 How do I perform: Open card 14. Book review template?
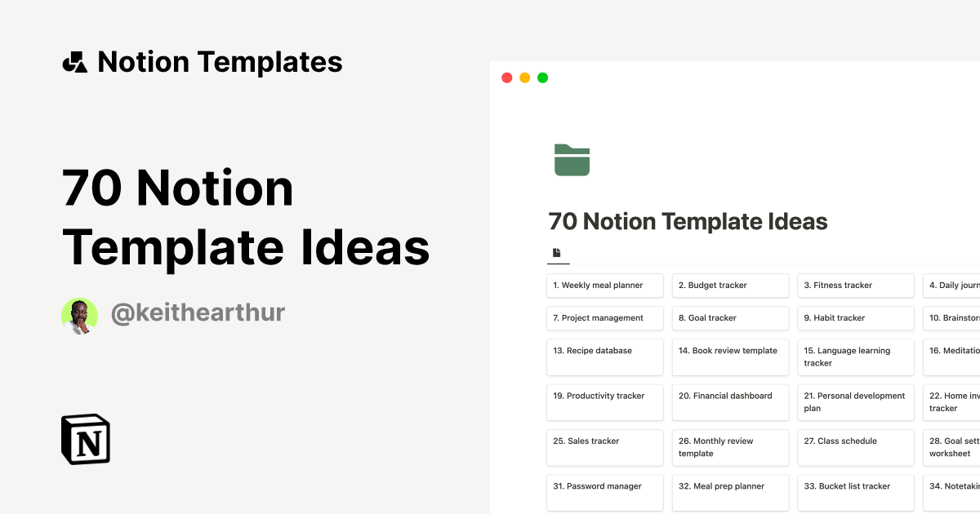coord(731,357)
